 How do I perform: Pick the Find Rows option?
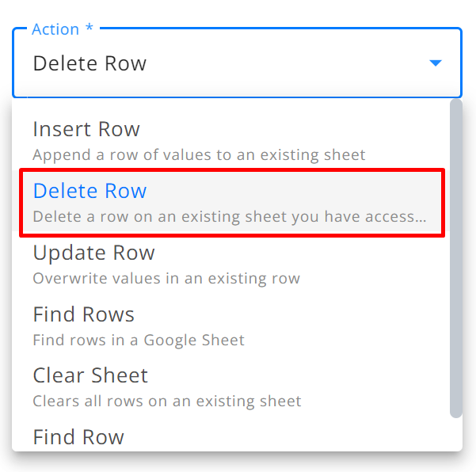(230, 325)
